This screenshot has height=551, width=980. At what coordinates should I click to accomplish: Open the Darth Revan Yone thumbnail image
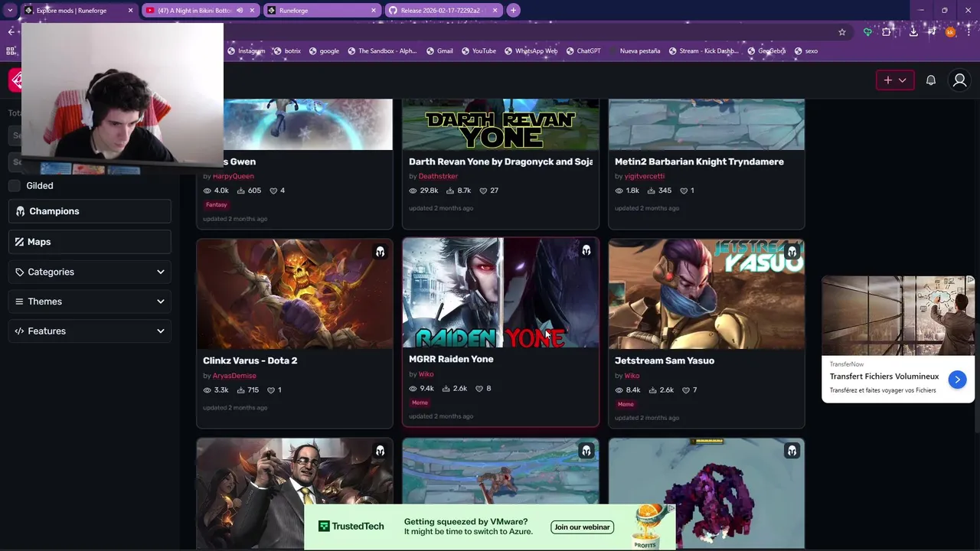[x=500, y=124]
